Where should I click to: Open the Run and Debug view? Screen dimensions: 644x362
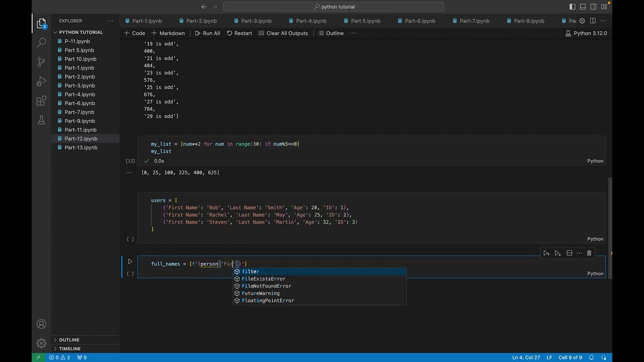pos(41,81)
